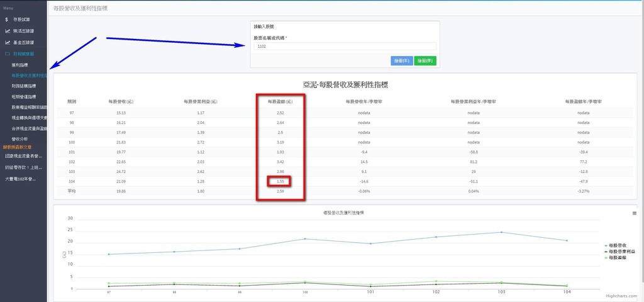This screenshot has width=644, height=302.
Task: Click the cell value 17.49
Action: [121, 132]
